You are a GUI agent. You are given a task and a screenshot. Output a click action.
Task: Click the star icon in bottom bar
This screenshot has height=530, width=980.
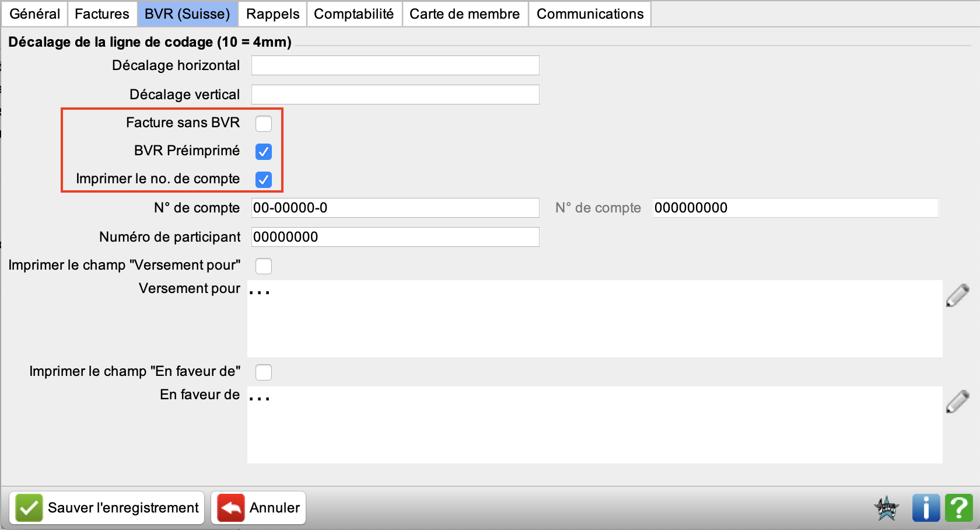point(887,508)
